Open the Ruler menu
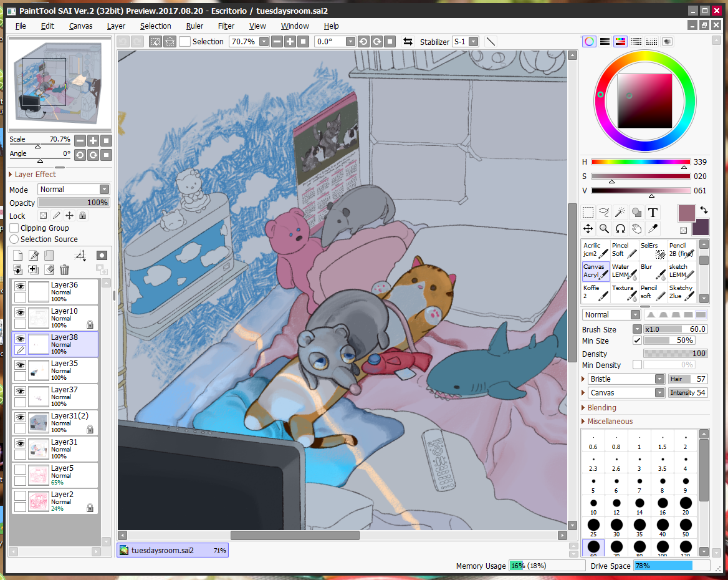This screenshot has width=728, height=580. pos(194,26)
